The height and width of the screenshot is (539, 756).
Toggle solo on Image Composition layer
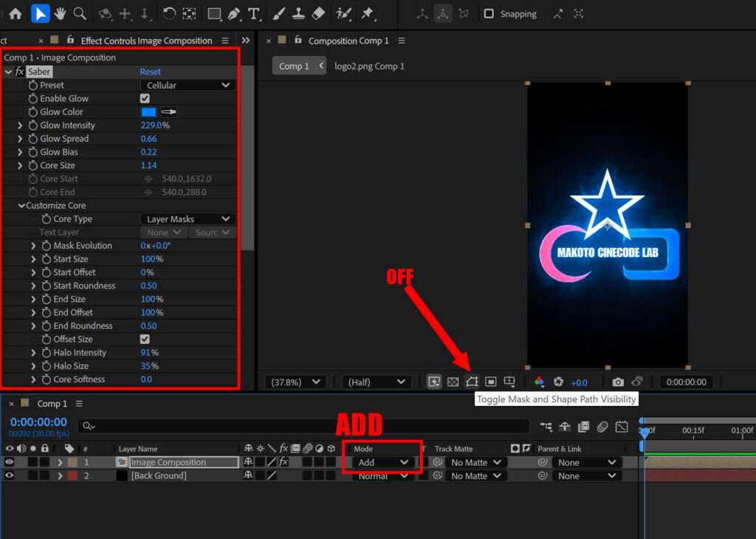(32, 462)
